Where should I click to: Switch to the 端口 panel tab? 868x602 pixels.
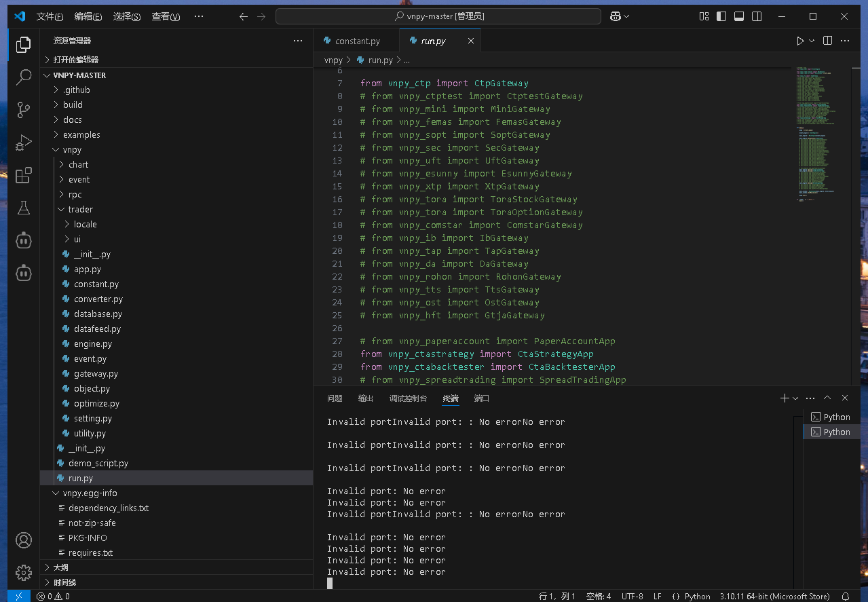coord(482,398)
